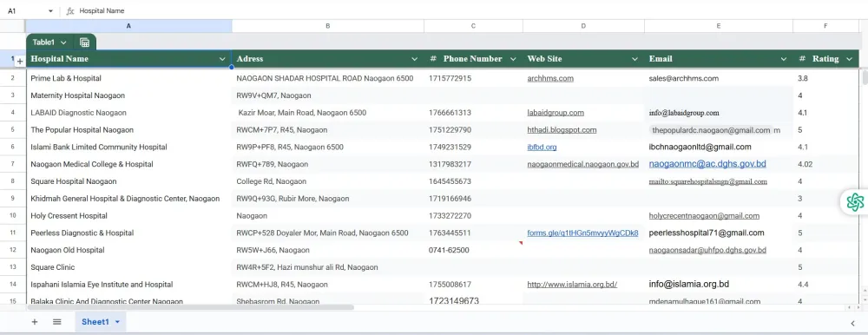868x335 pixels.
Task: Click the number type icon in Rating header
Action: click(x=802, y=59)
